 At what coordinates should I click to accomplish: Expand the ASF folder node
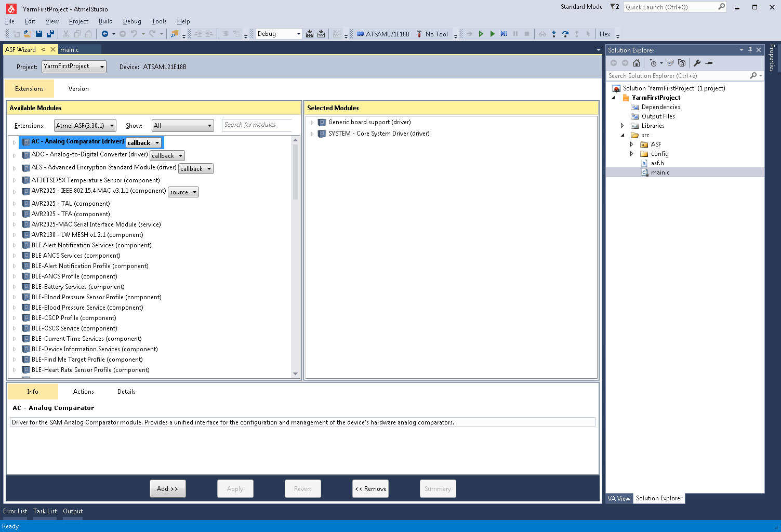point(631,144)
